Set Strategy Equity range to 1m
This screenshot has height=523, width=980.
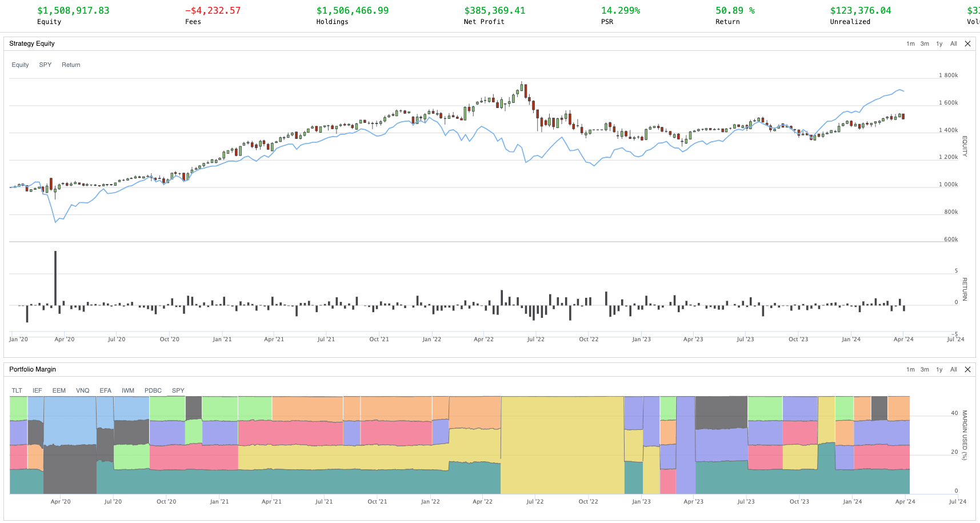pos(910,44)
